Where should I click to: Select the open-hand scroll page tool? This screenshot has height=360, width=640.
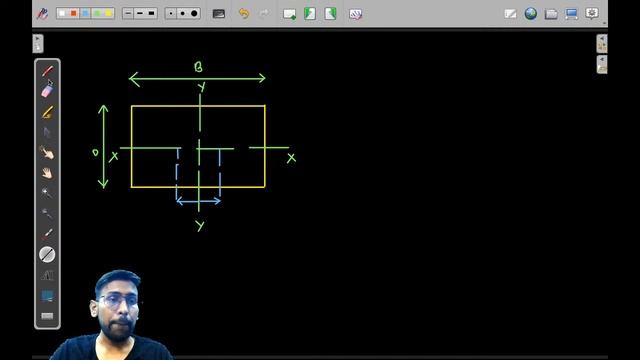coord(47,173)
